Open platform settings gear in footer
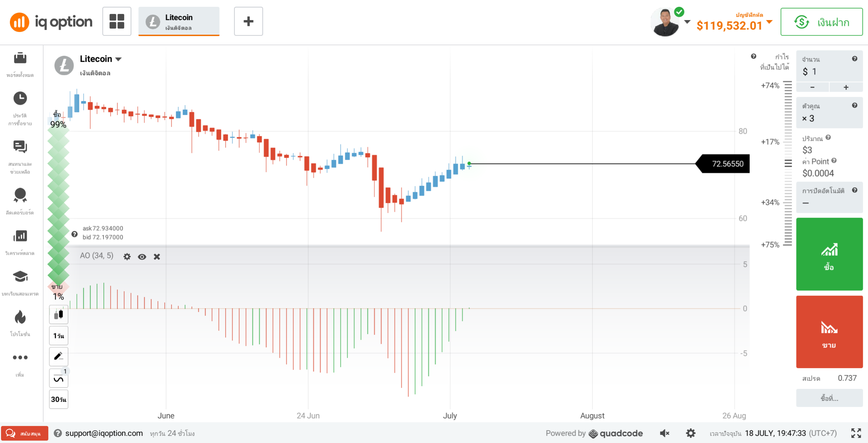 point(691,433)
